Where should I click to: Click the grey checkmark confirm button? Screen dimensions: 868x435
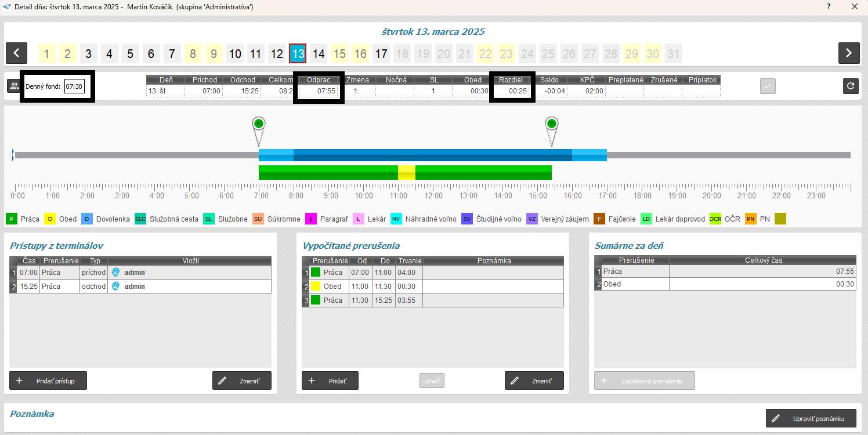click(768, 86)
